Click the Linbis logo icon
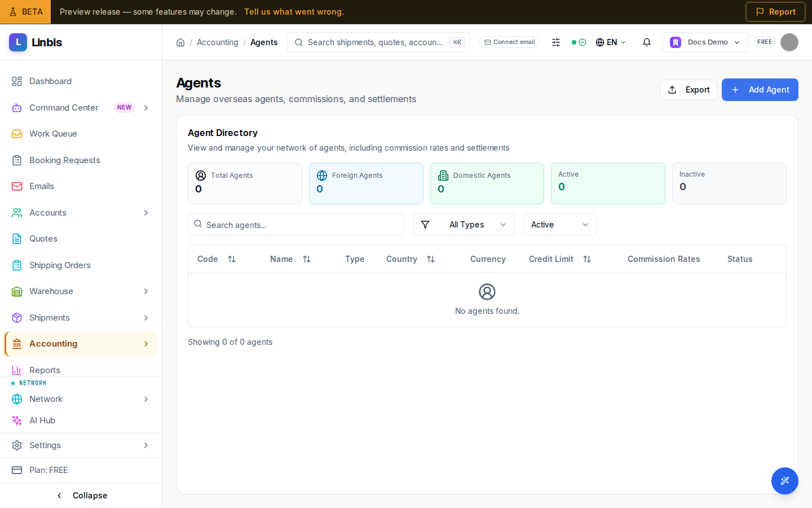This screenshot has height=508, width=812. (x=18, y=42)
